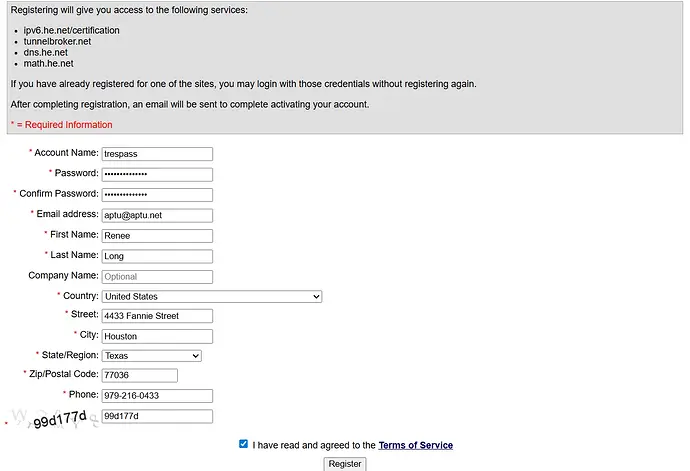
Task: Select the Confirm Password field
Action: (157, 195)
